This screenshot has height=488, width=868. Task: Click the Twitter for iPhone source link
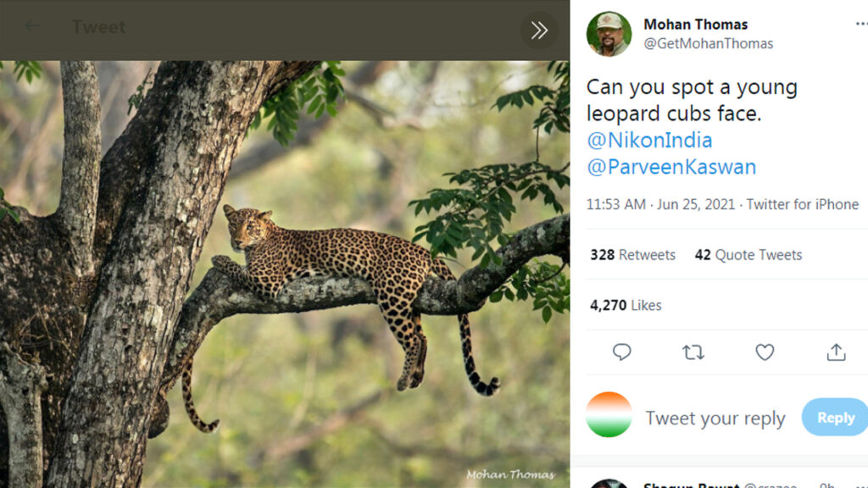click(802, 204)
